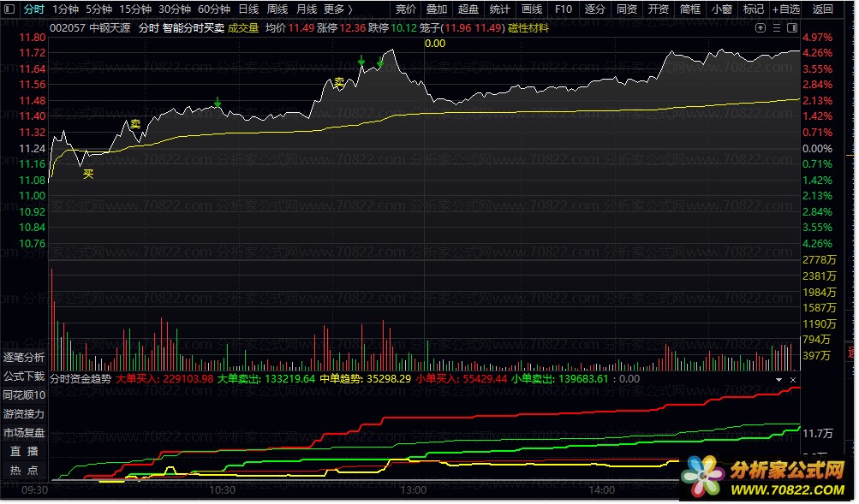859x504 pixels.
Task: Click the 逐分 toolbar button
Action: click(595, 9)
